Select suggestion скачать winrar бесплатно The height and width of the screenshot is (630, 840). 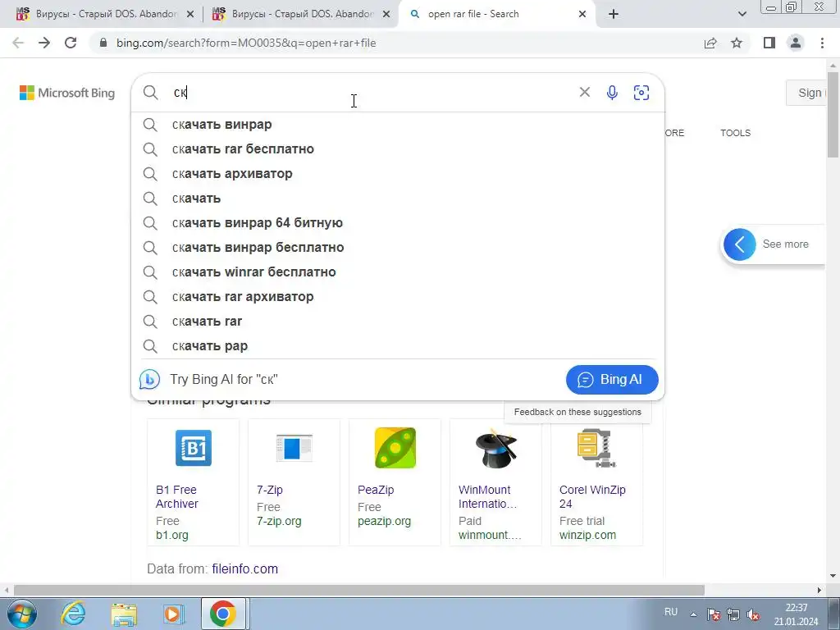tap(398, 272)
